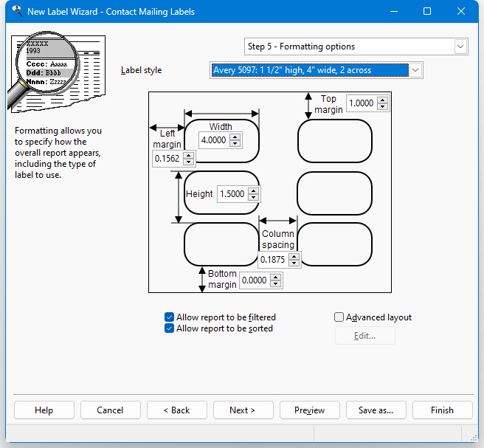
Task: Minimize the New Label Wizard window
Action: click(x=394, y=11)
